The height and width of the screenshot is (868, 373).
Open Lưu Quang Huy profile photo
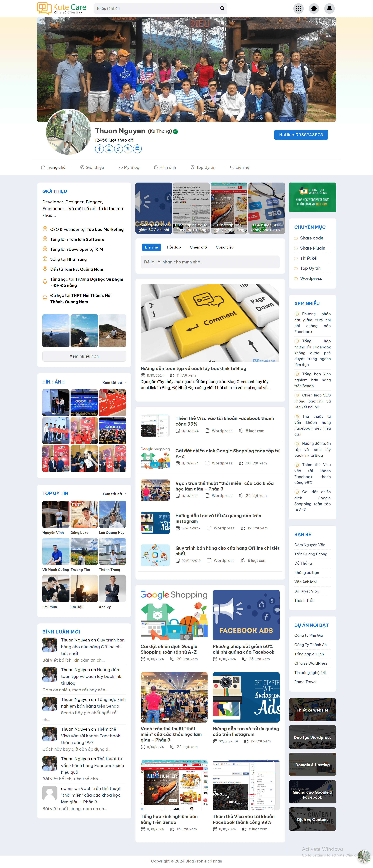112,514
